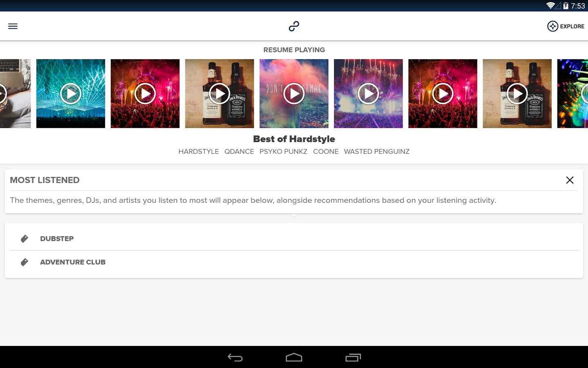
Task: Click the tag icon beside DUBSTEP
Action: tap(24, 239)
